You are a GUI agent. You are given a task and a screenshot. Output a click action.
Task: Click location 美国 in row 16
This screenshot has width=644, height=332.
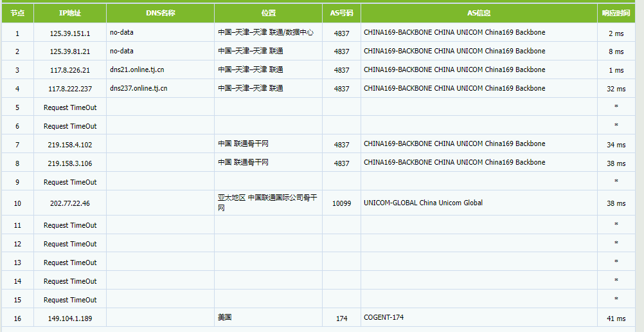[225, 318]
